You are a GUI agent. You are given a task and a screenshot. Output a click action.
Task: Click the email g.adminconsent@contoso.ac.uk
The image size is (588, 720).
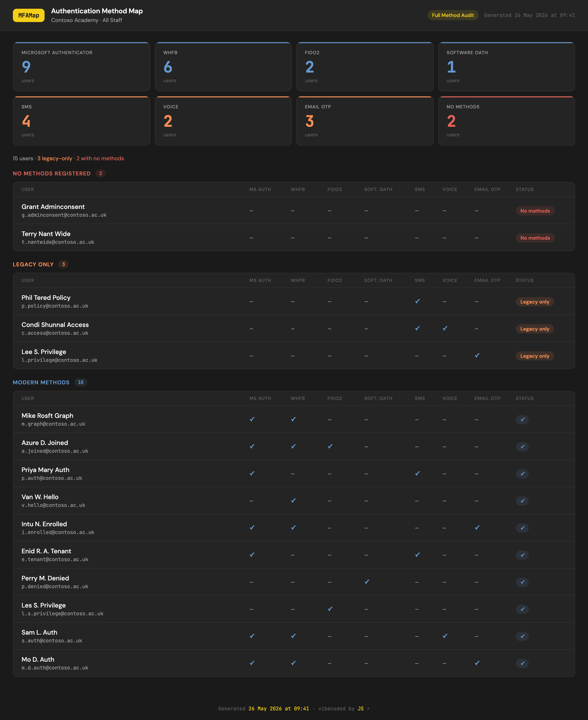coord(64,215)
